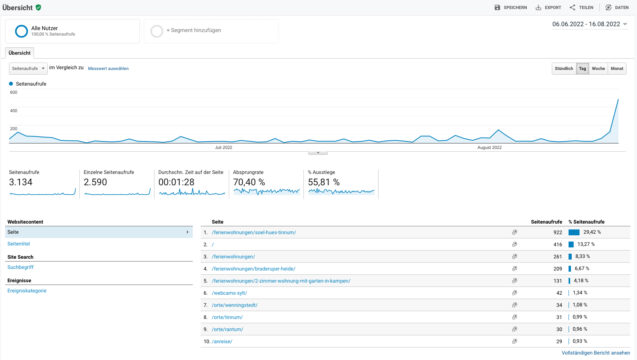Open external link icon for first page row
The width and height of the screenshot is (637, 360).
point(514,232)
